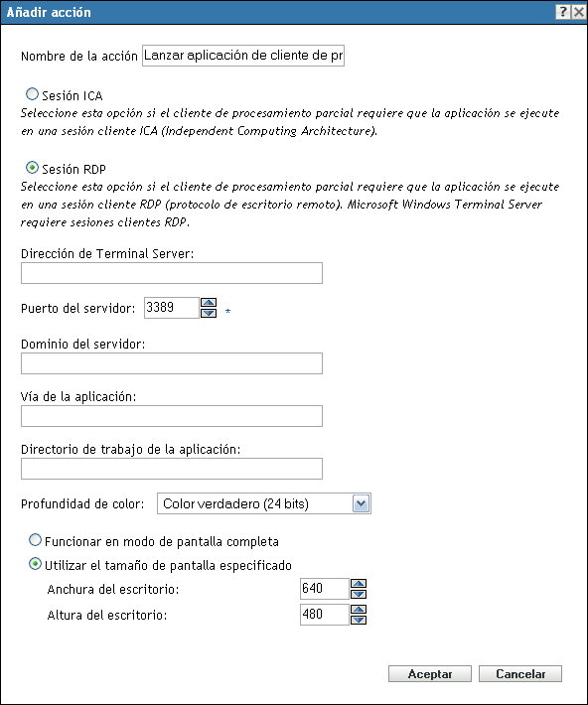Image resolution: width=588 pixels, height=705 pixels.
Task: Decrease Anchura del escritorio value
Action: coord(359,594)
